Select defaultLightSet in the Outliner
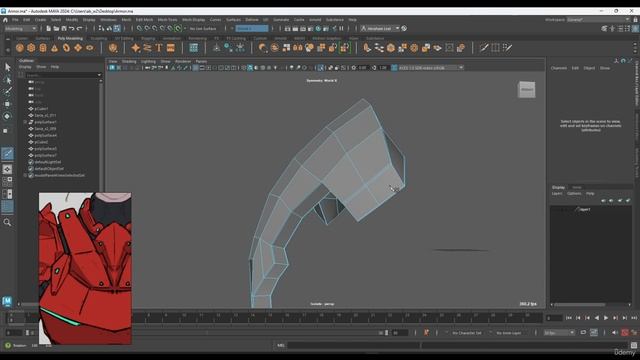Image resolution: width=640 pixels, height=360 pixels. click(x=49, y=162)
